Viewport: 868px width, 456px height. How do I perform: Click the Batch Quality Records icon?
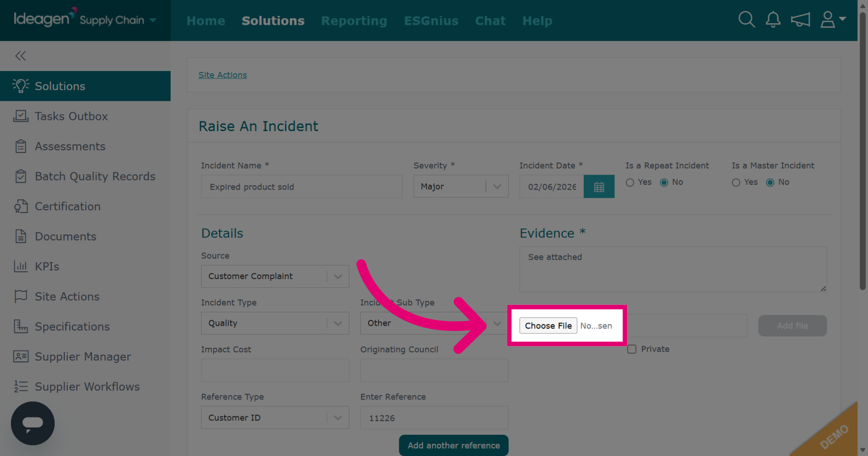click(x=21, y=176)
